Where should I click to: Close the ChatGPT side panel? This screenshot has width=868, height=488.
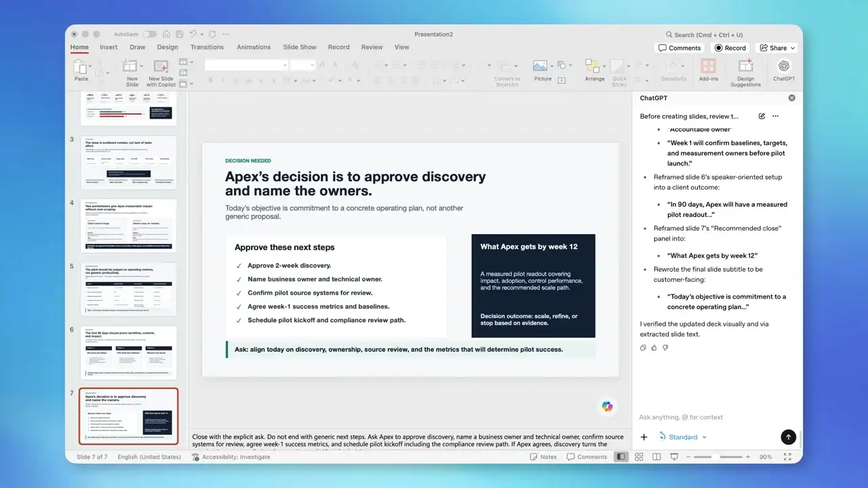point(791,98)
